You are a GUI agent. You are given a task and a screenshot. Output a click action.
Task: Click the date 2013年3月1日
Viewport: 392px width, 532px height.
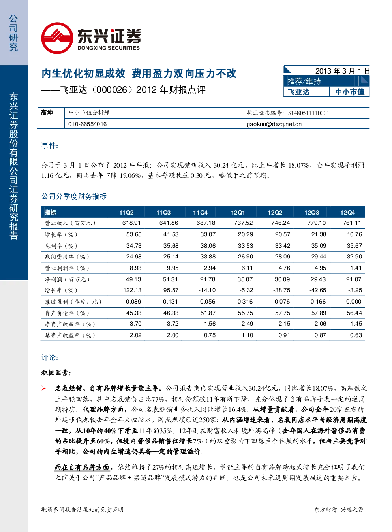(x=342, y=71)
